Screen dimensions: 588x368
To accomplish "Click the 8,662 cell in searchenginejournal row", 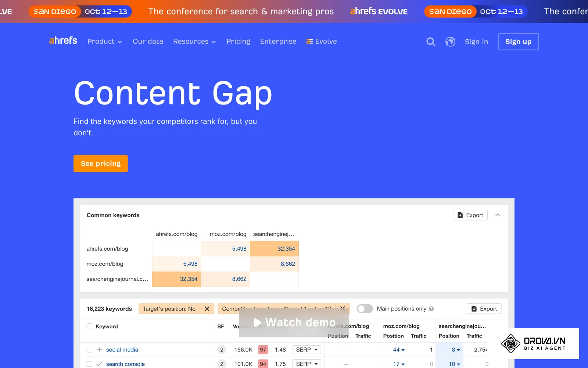I will (225, 279).
